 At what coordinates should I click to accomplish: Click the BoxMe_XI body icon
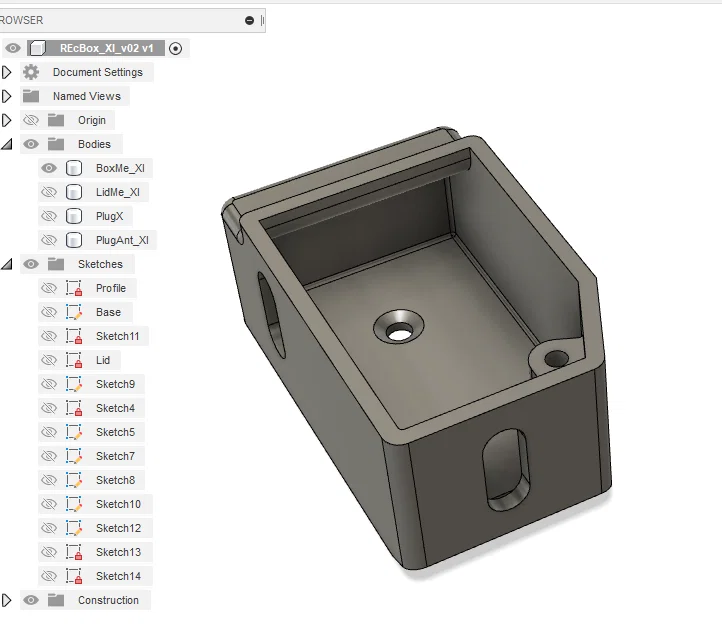point(74,168)
